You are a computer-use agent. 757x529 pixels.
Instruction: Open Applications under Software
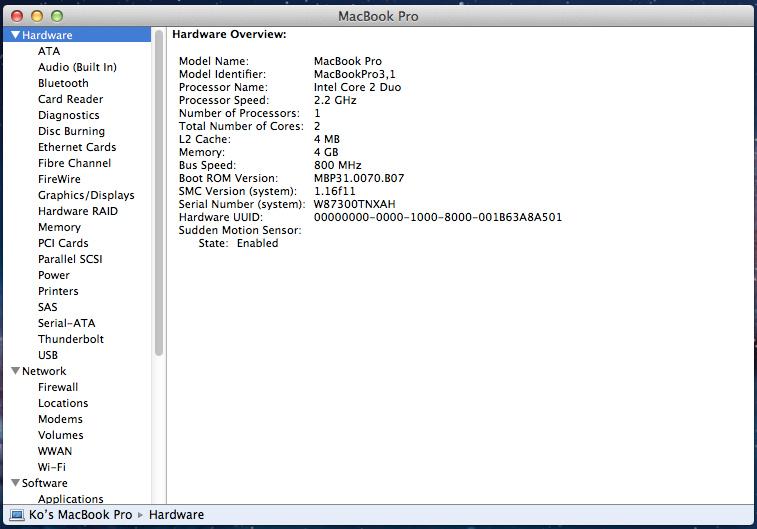point(71,499)
